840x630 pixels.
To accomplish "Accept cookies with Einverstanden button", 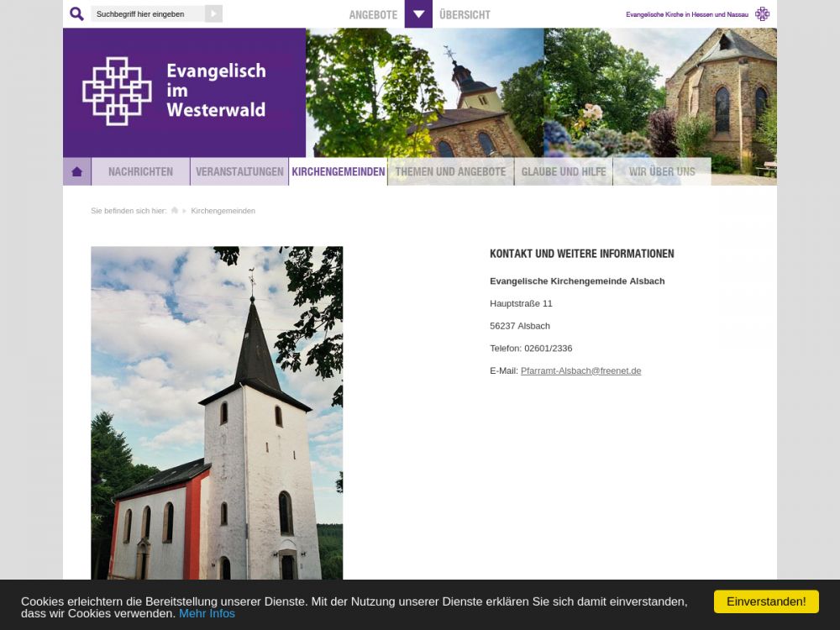I will [x=766, y=601].
